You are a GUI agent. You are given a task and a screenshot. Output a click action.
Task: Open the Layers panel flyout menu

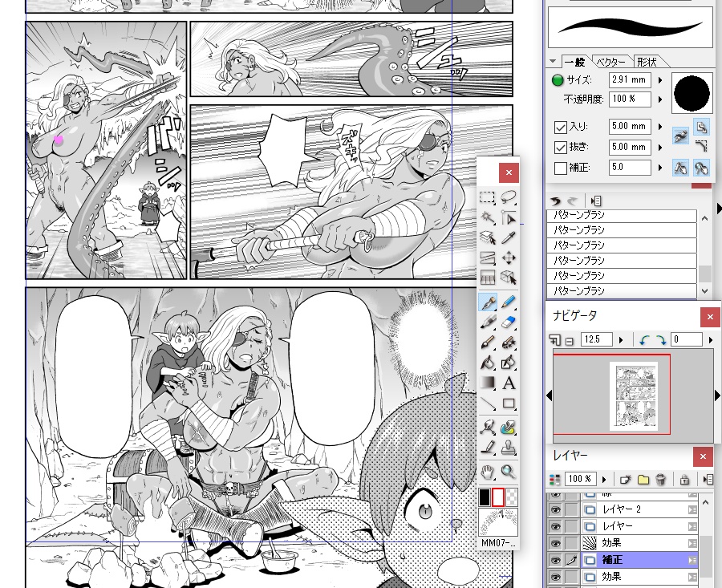click(708, 480)
